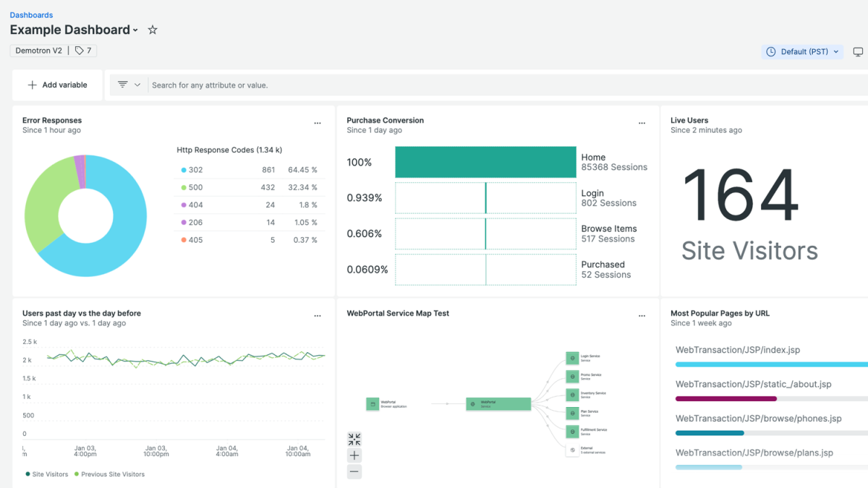This screenshot has height=488, width=868.
Task: Toggle the 302 response code legend entry
Action: [195, 170]
